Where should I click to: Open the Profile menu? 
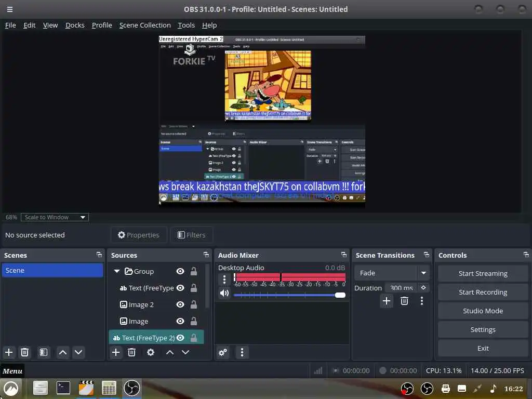click(x=102, y=25)
